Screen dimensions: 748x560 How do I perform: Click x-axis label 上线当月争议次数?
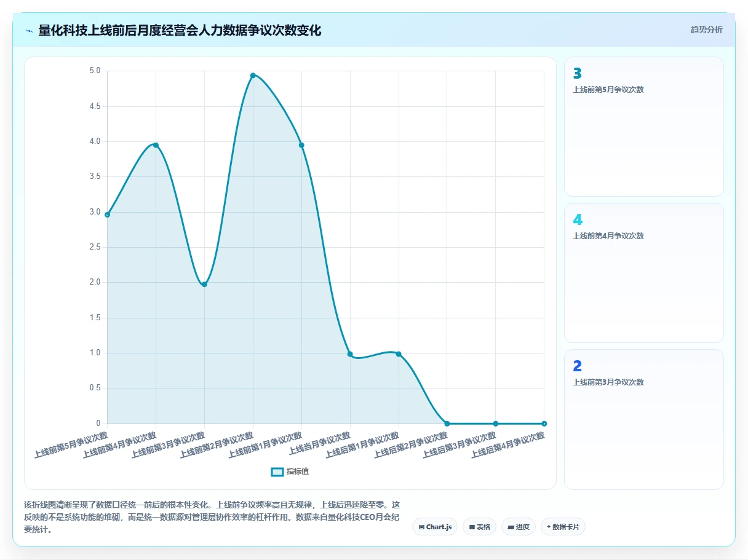(319, 444)
